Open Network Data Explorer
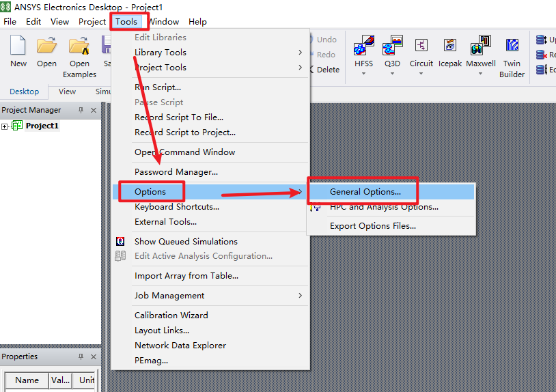This screenshot has height=392, width=556. point(180,345)
